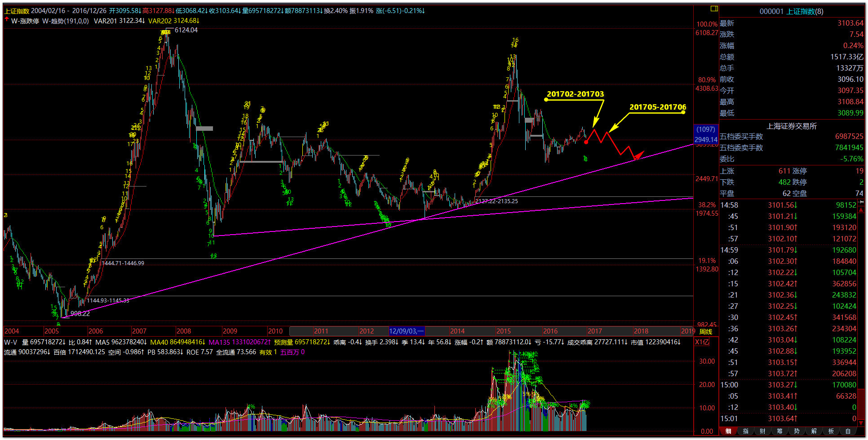Open the 自 tab in bottom bar
868x440 pixels.
pyautogui.click(x=848, y=431)
